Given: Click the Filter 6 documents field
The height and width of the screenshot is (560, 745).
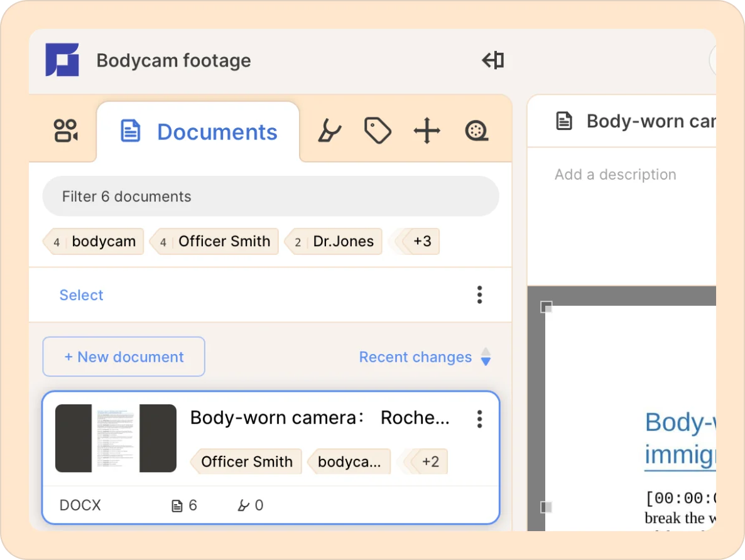Looking at the screenshot, I should click(x=271, y=196).
